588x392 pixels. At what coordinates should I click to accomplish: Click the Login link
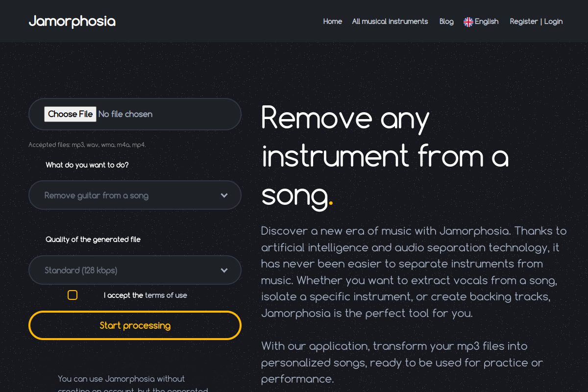[x=553, y=22]
